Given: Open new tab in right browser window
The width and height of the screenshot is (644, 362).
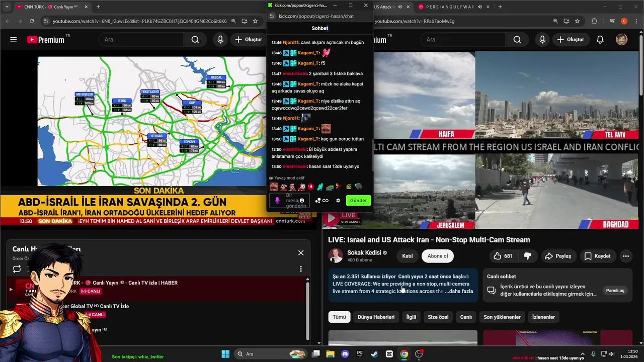Looking at the screenshot, I should [x=500, y=7].
